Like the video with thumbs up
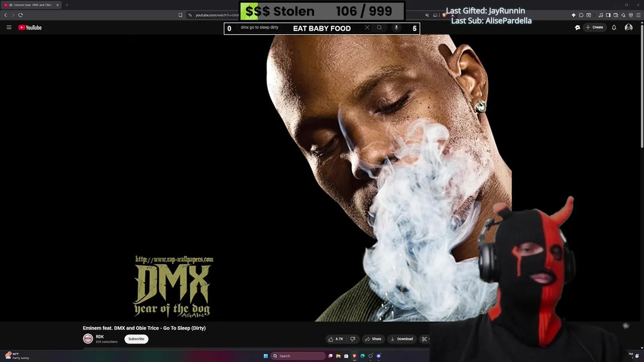The width and height of the screenshot is (644, 362). coord(336,339)
